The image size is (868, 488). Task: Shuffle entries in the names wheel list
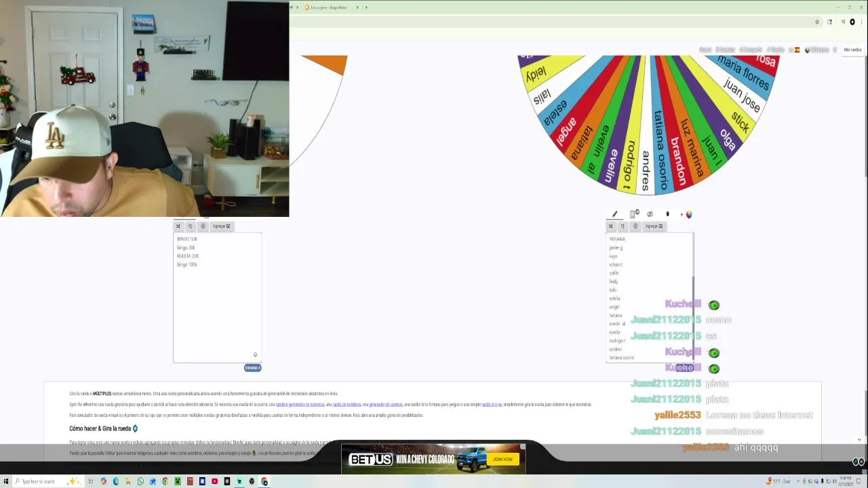click(610, 226)
